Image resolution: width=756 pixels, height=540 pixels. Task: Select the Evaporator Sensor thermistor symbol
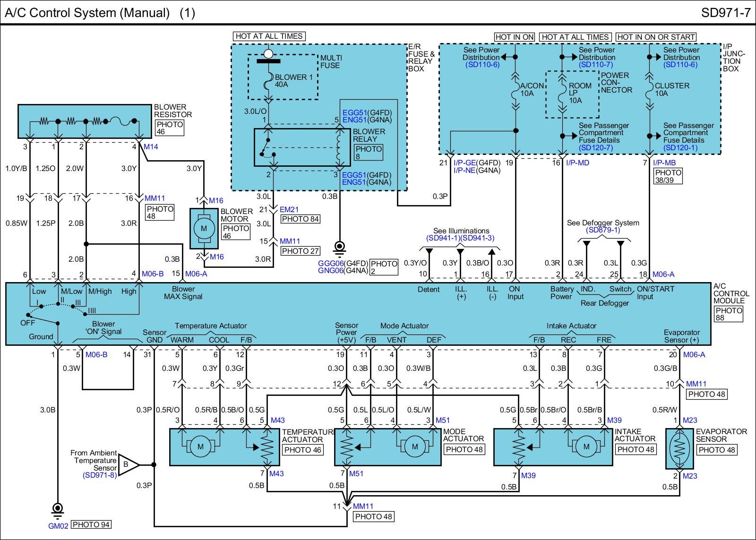pyautogui.click(x=679, y=448)
